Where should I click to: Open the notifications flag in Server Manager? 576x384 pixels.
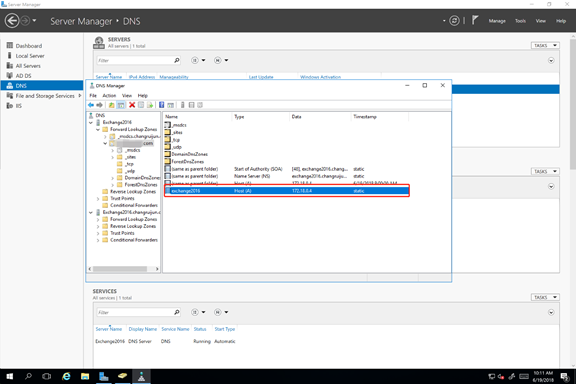coord(475,20)
